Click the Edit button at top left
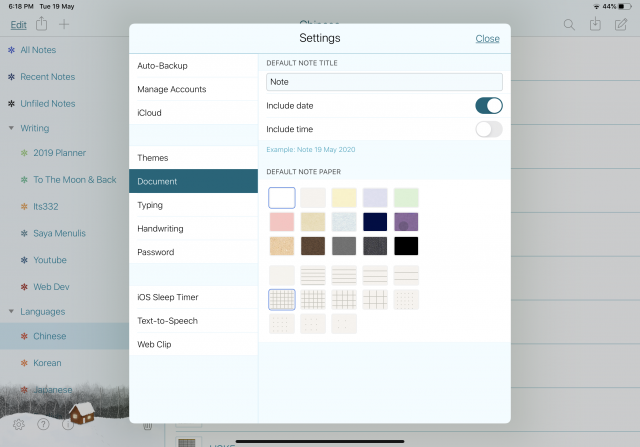This screenshot has width=640, height=447. tap(18, 24)
